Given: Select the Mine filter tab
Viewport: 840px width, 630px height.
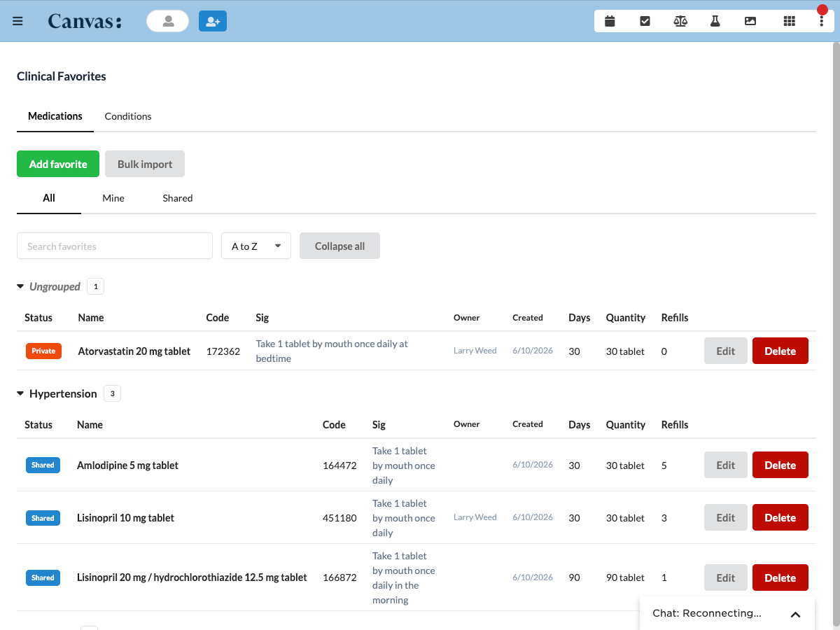Looking at the screenshot, I should pos(113,198).
